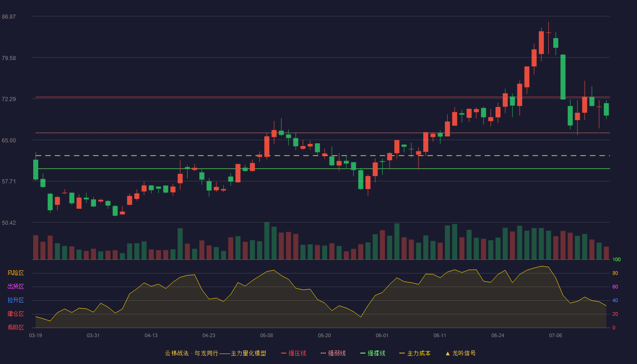Click the 低吸区 zone label

pos(15,328)
